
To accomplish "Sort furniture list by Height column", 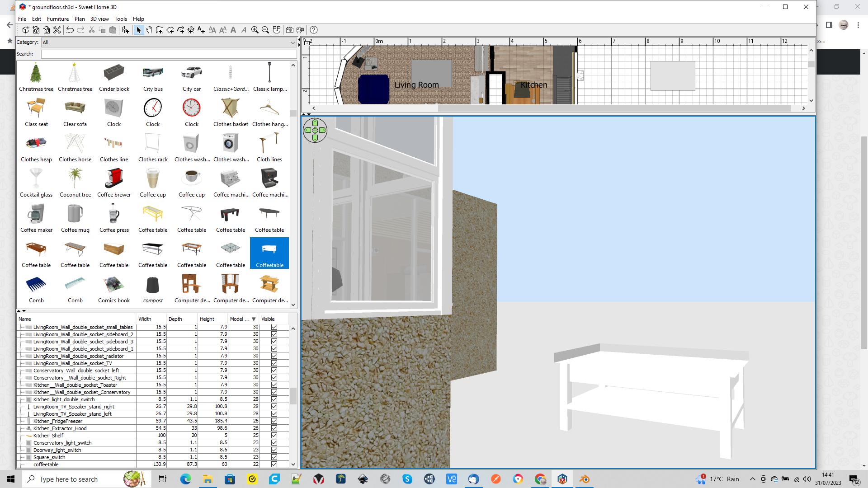I will pos(212,319).
